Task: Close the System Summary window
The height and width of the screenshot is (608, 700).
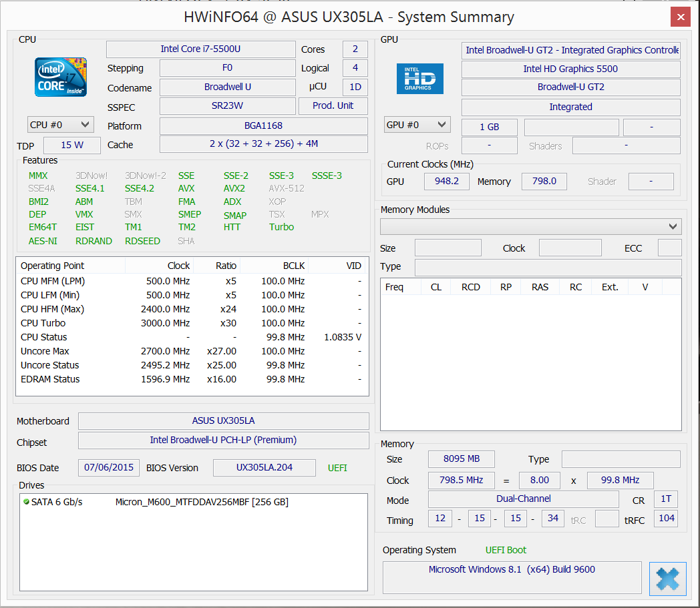Action: (x=681, y=17)
